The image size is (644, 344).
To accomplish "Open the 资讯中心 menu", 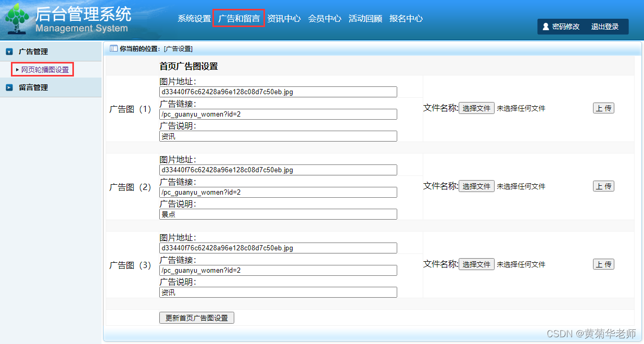I will [284, 19].
